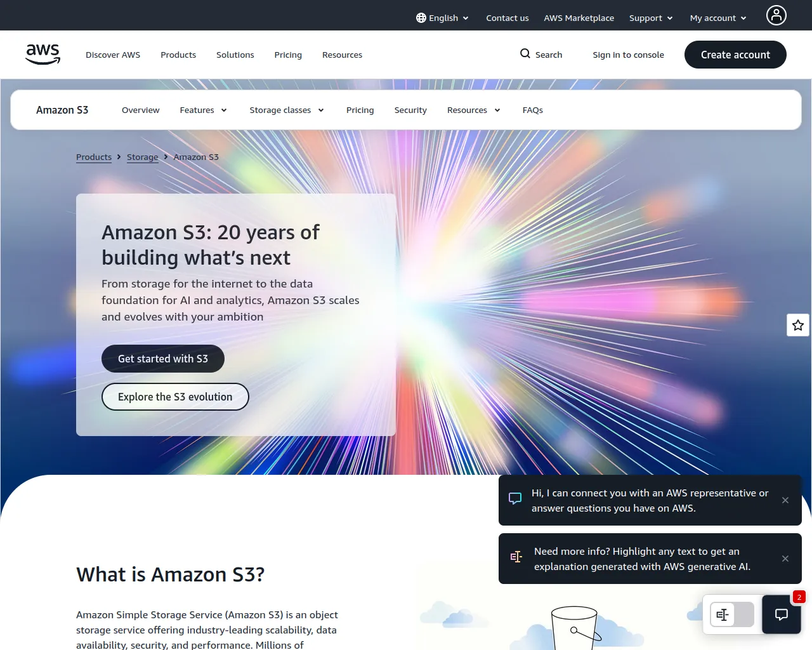Image resolution: width=812 pixels, height=650 pixels.
Task: Click the AWS logo
Action: click(x=43, y=55)
